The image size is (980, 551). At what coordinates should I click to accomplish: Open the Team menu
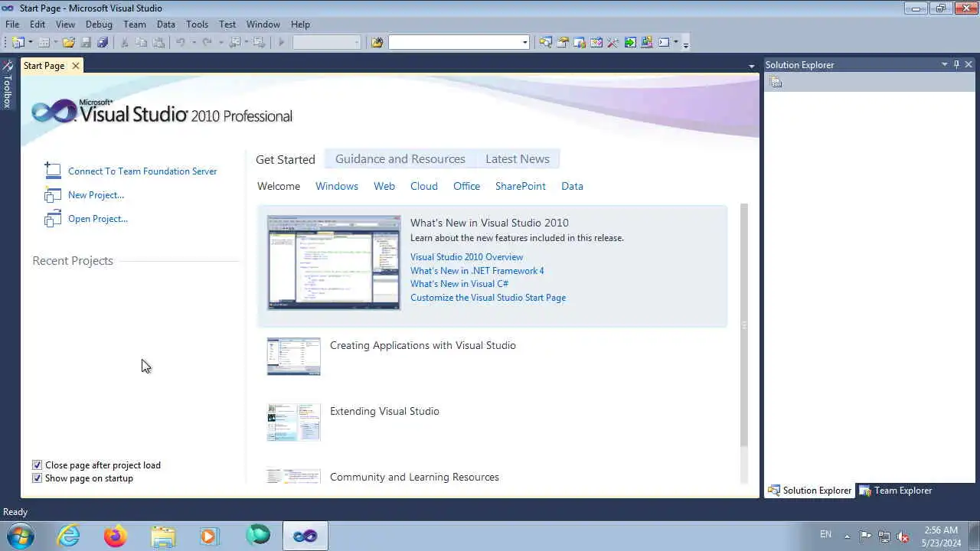[134, 24]
